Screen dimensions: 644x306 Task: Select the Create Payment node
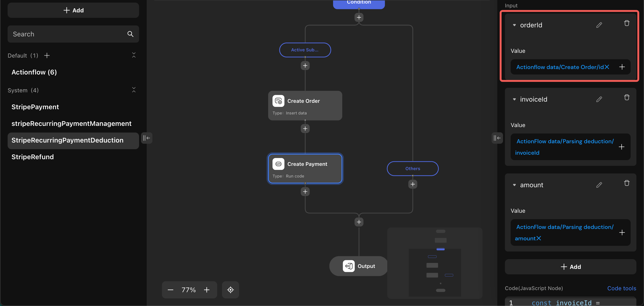(x=305, y=169)
